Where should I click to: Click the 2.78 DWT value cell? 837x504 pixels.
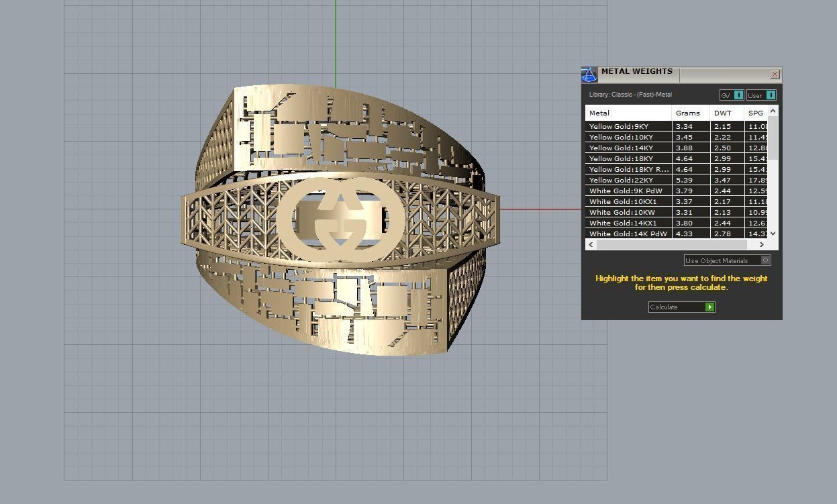(727, 234)
